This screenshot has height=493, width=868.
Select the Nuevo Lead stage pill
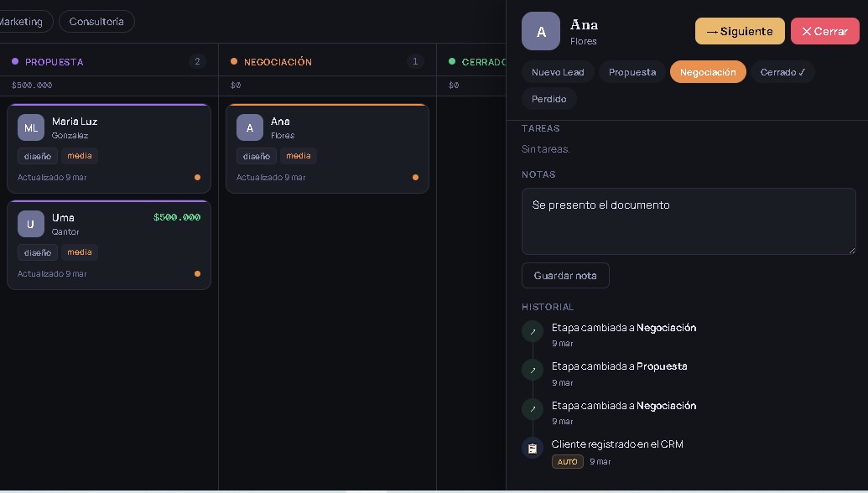[x=558, y=72]
